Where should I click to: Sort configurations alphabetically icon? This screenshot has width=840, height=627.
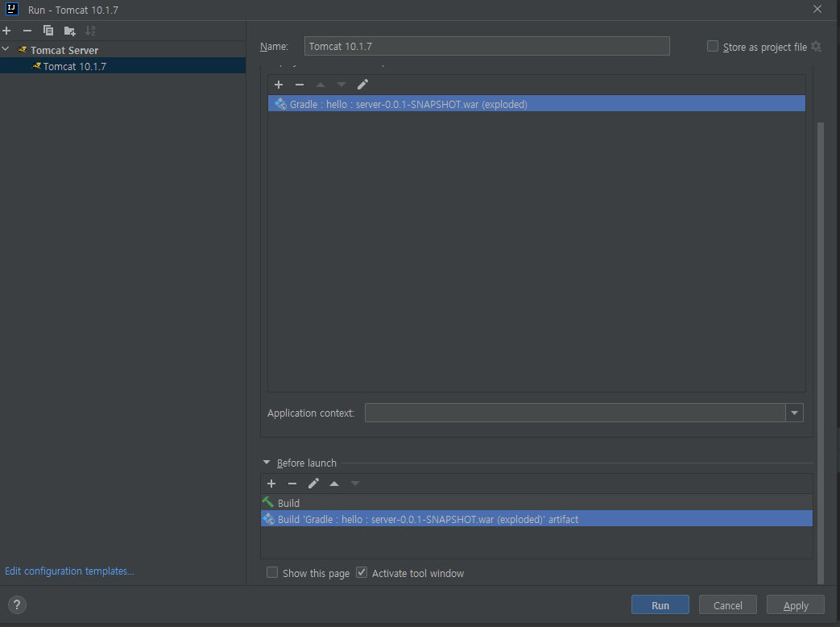90,31
